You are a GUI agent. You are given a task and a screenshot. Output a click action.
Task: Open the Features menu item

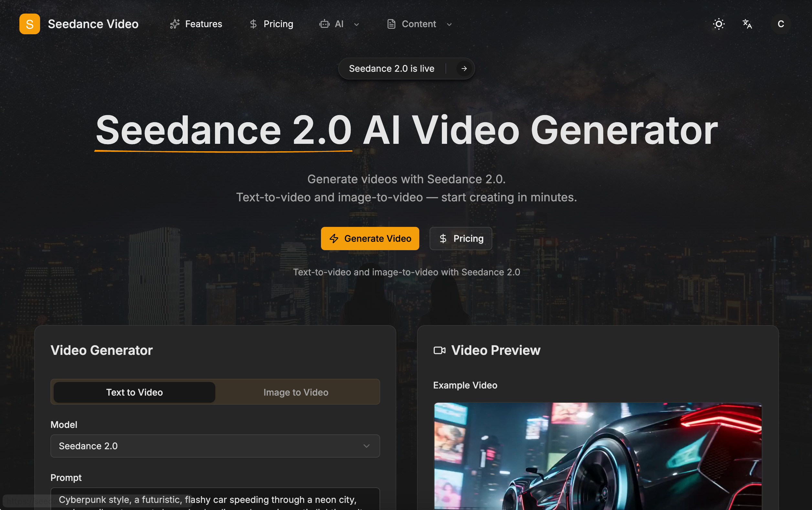click(x=203, y=24)
